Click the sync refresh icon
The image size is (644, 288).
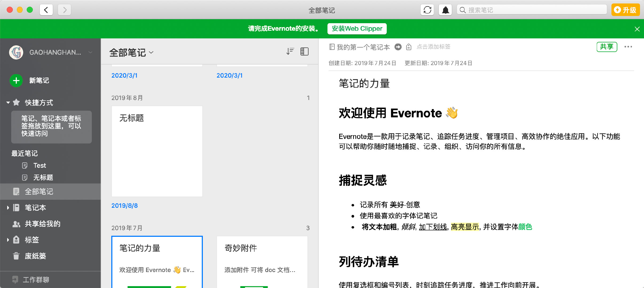point(427,10)
